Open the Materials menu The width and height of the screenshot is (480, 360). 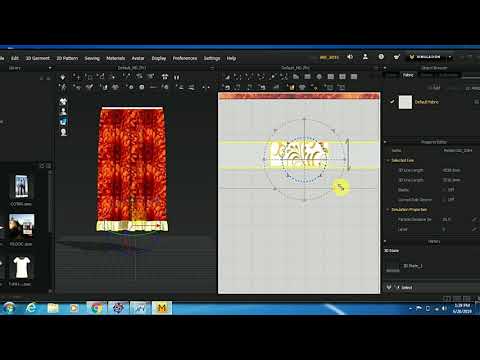click(116, 58)
